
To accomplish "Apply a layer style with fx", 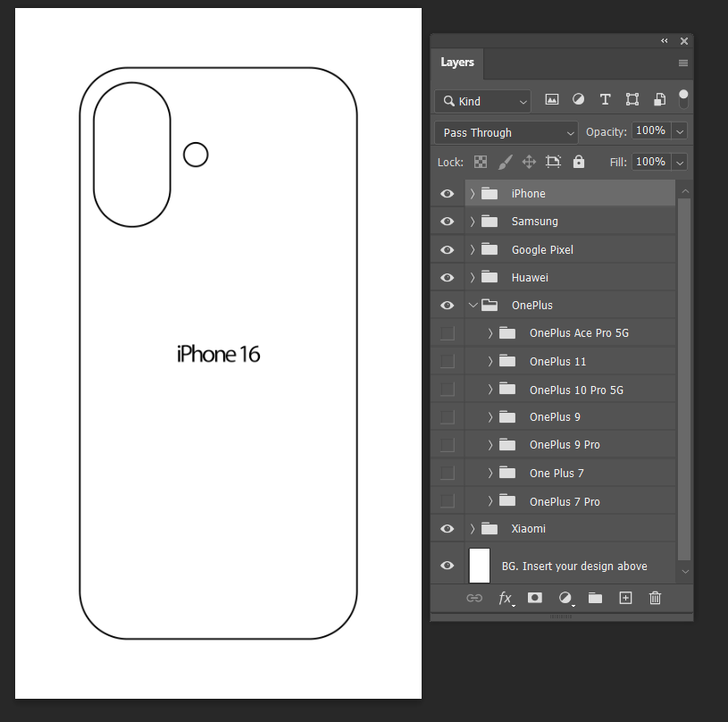I will [505, 598].
